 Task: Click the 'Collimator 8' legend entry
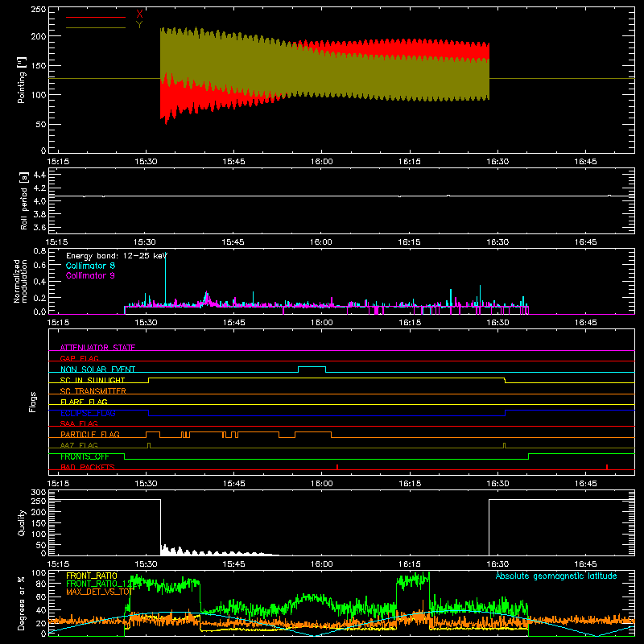(90, 266)
